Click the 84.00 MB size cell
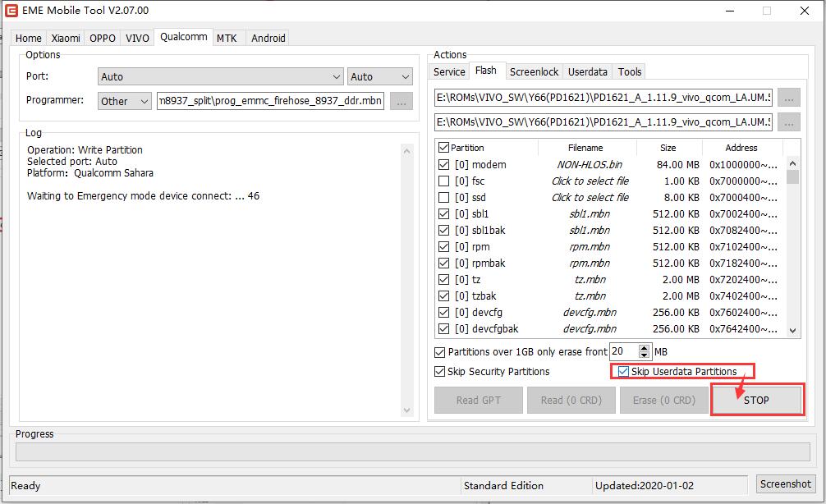Viewport: 826px width, 504px height. click(678, 164)
